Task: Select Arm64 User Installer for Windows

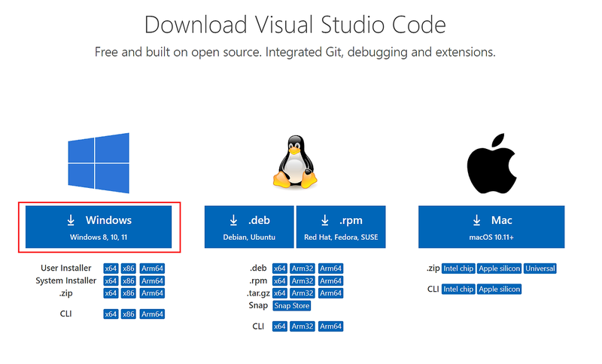Action: point(152,268)
